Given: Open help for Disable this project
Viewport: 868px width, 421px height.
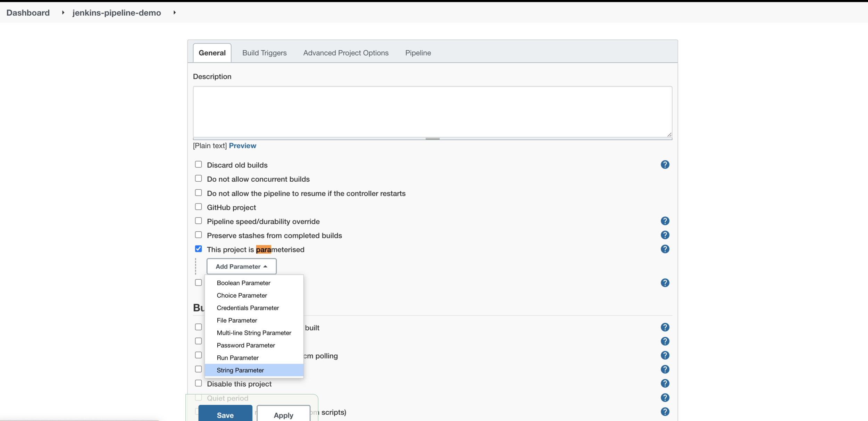Looking at the screenshot, I should pos(665,383).
